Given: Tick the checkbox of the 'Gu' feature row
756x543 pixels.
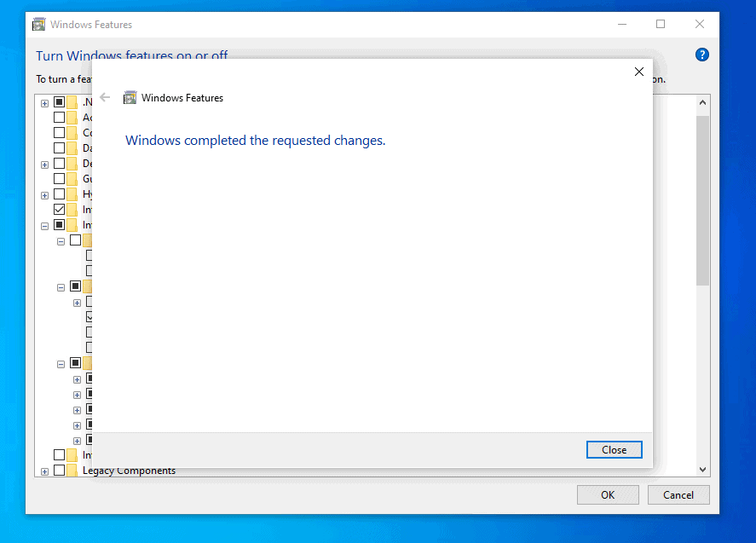Looking at the screenshot, I should [60, 178].
